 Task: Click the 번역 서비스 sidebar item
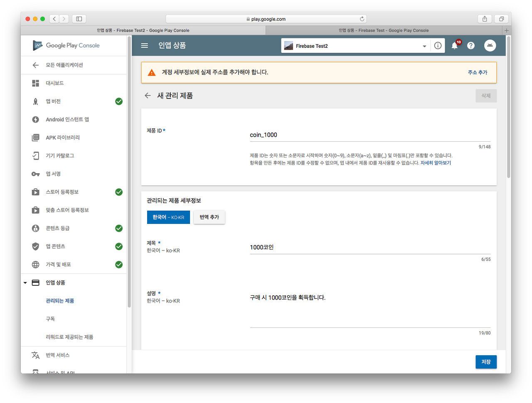click(x=74, y=355)
